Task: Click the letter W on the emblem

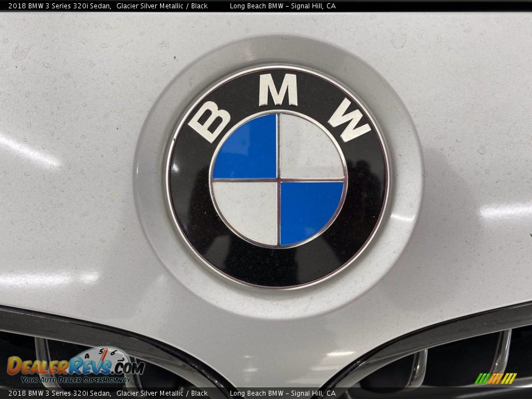Action: (x=350, y=120)
